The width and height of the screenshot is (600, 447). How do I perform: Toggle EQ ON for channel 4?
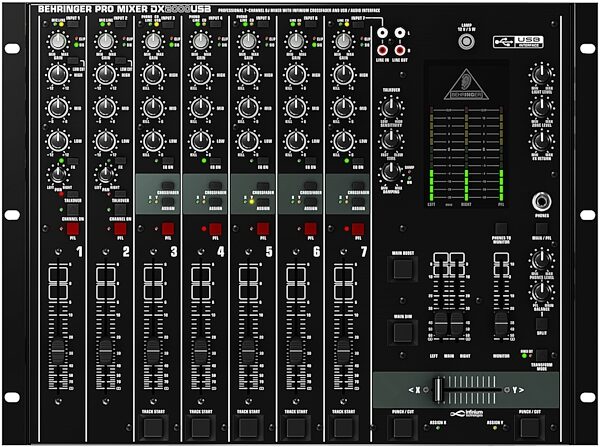215,161
